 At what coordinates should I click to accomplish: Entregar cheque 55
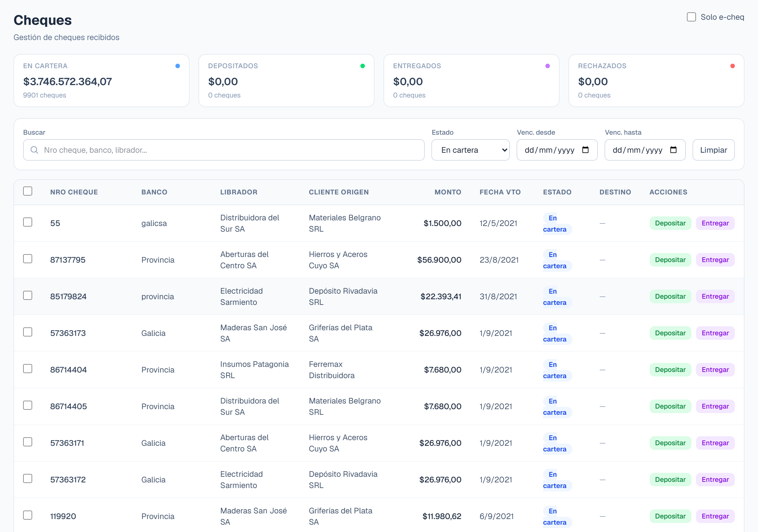715,223
